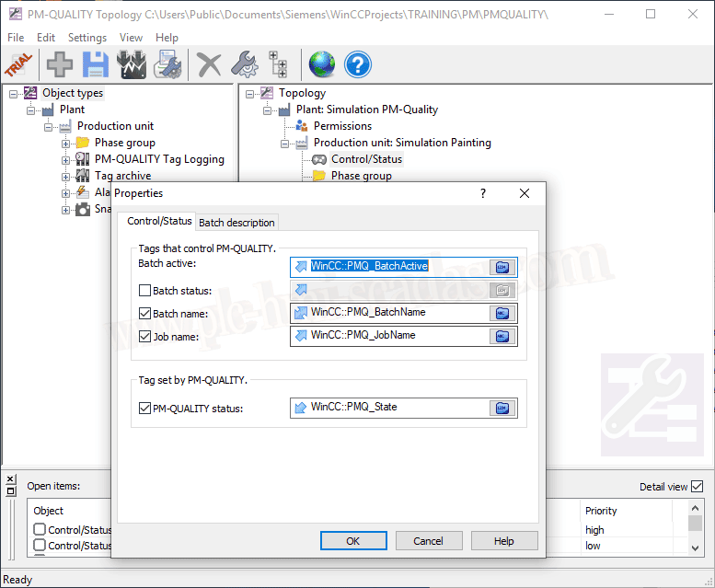The width and height of the screenshot is (715, 588).
Task: Click the tag browse button for Batch active
Action: 502,267
